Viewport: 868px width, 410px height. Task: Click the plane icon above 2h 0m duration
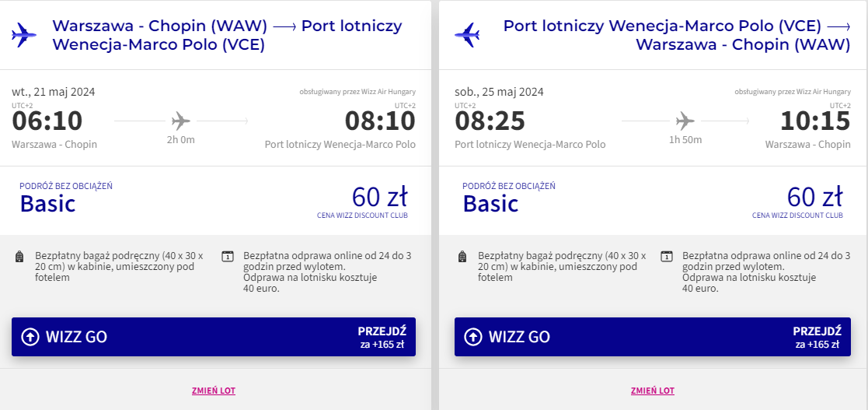coord(181,121)
